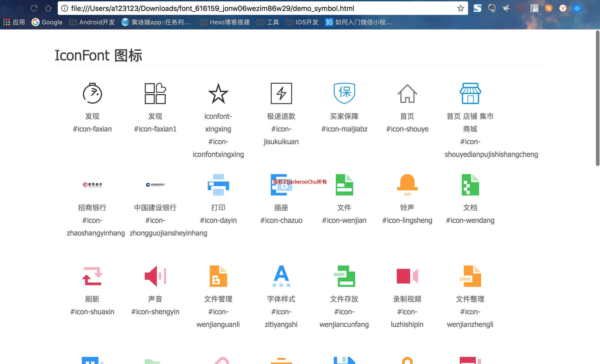Click the 首页 house icon
The width and height of the screenshot is (600, 364).
(x=407, y=94)
